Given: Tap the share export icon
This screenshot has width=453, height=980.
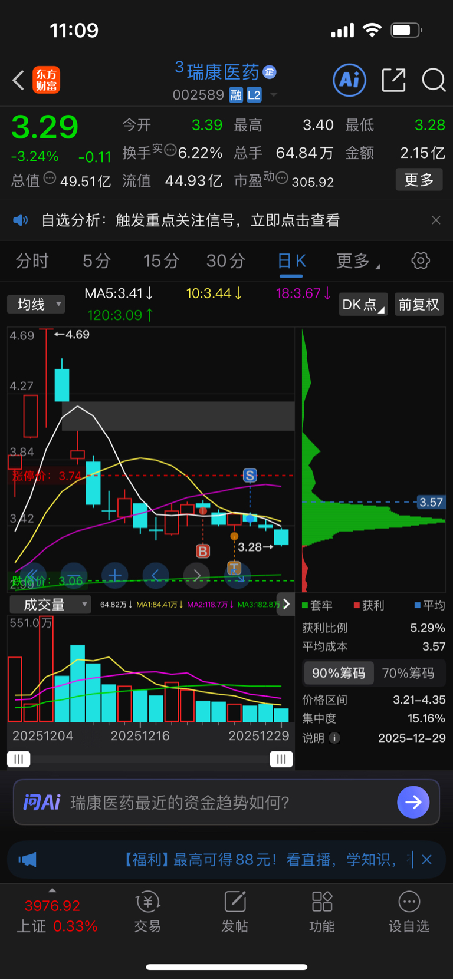Looking at the screenshot, I should pyautogui.click(x=394, y=80).
